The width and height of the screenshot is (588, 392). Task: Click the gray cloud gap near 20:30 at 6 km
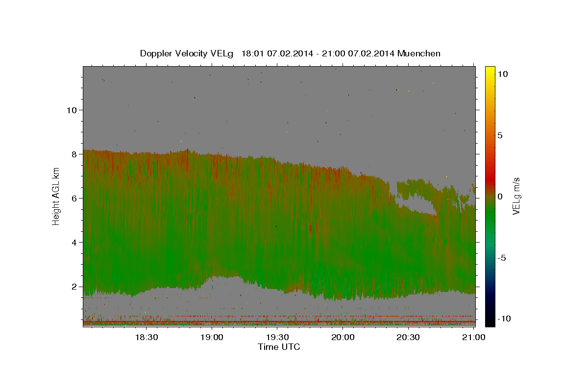click(x=416, y=203)
